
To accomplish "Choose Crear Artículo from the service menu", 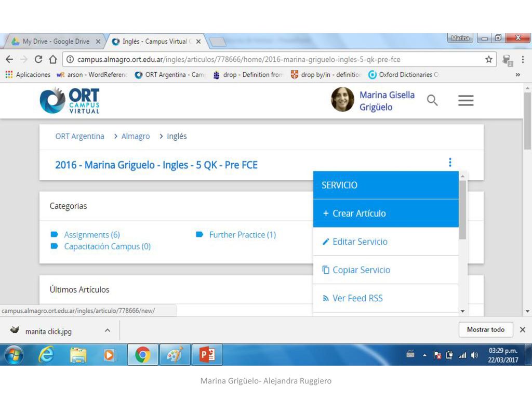I will coord(386,214).
